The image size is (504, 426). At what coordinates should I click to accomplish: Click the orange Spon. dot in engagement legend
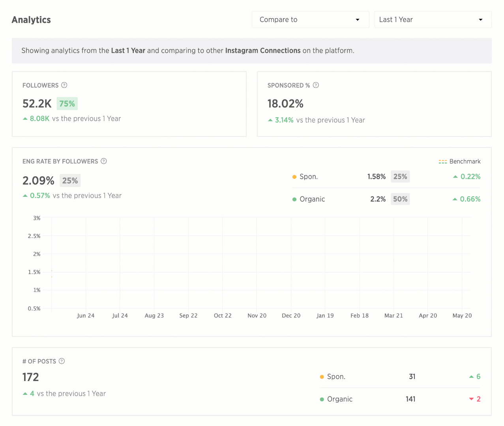tap(294, 177)
